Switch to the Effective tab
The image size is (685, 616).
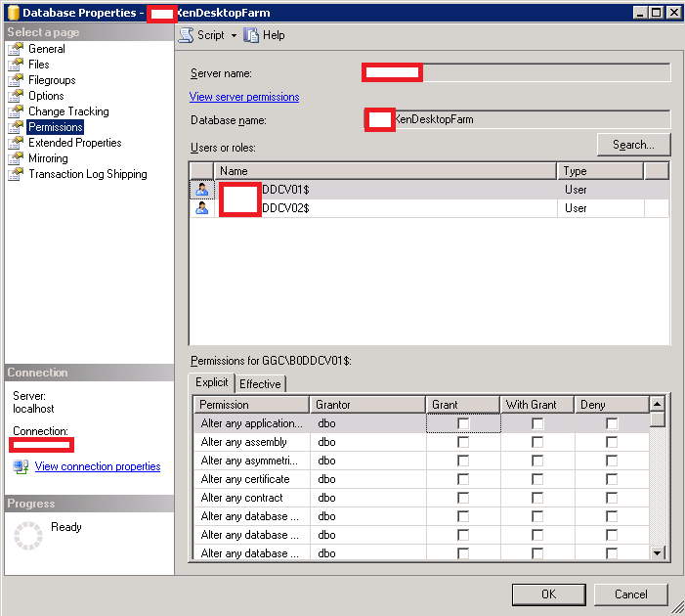click(260, 384)
